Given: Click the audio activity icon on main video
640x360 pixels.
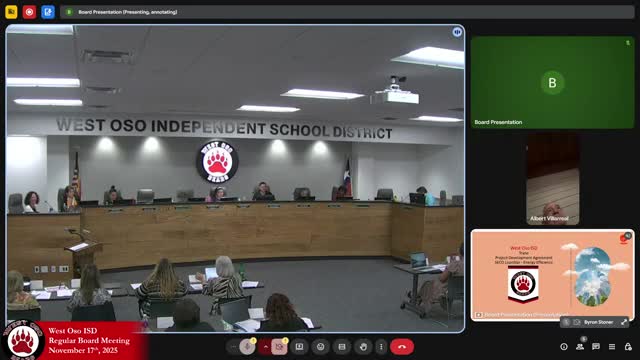Looking at the screenshot, I should click(x=457, y=32).
